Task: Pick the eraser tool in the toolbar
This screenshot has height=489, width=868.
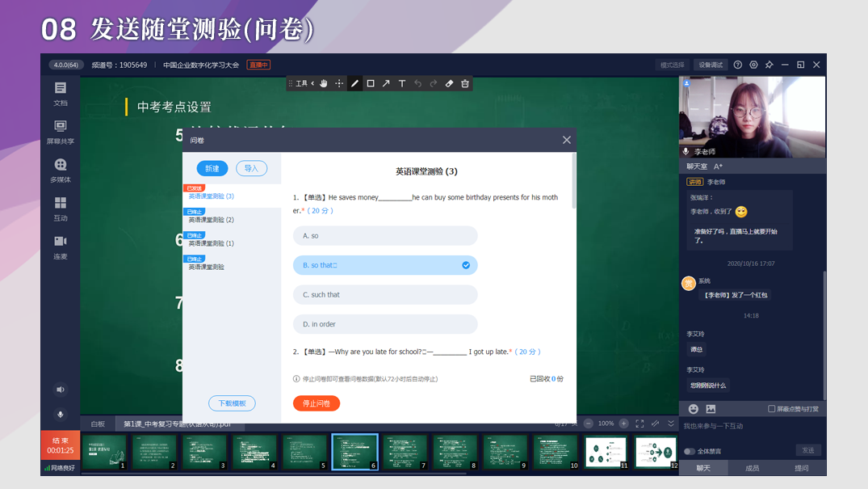Action: pos(450,83)
